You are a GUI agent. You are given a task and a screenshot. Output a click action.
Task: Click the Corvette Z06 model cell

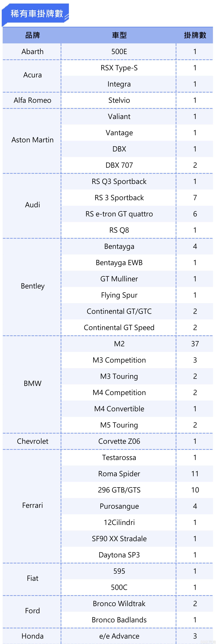coord(119,441)
